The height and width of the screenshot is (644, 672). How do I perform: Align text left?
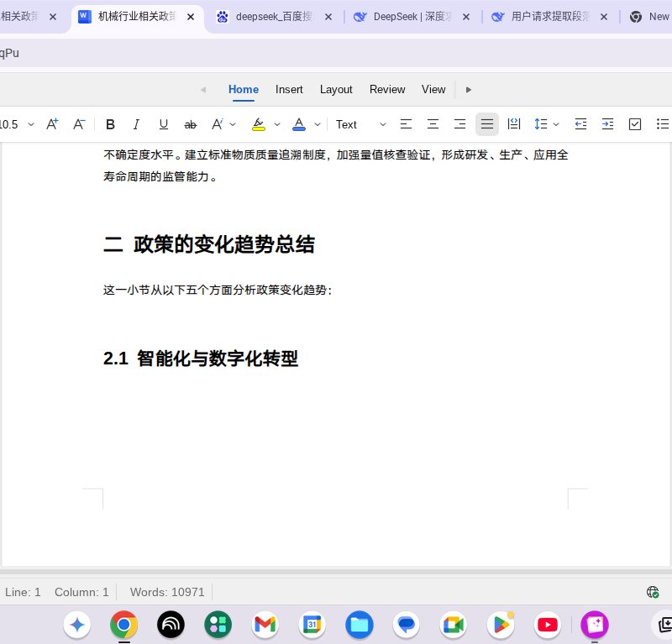pyautogui.click(x=406, y=125)
